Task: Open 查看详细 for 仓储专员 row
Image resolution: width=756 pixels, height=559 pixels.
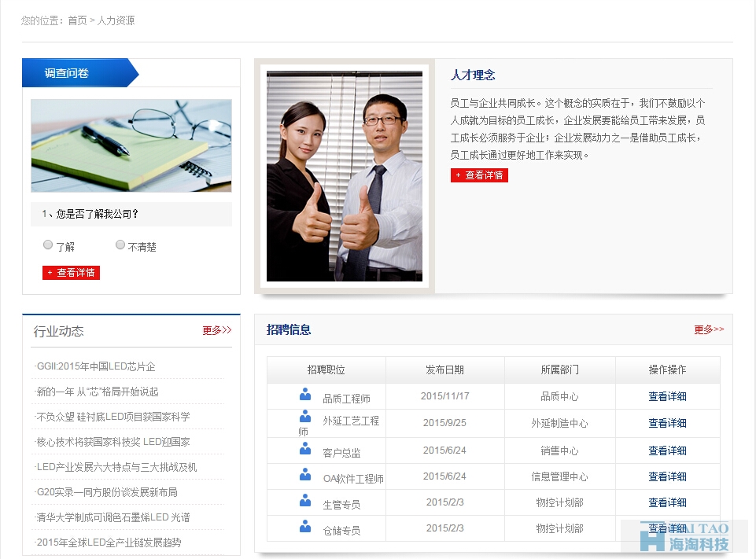Action: tap(667, 528)
